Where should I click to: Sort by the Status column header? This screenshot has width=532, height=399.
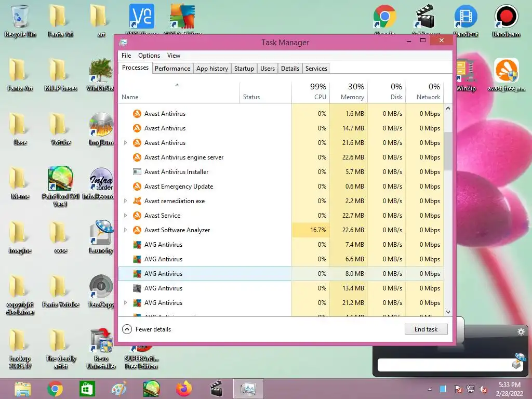click(265, 92)
